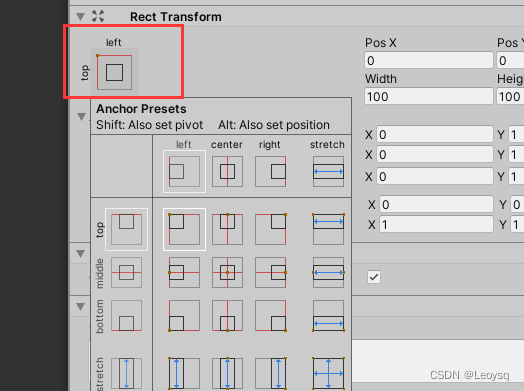Choose the stretch column header preset
The image size is (524, 391).
click(x=329, y=171)
